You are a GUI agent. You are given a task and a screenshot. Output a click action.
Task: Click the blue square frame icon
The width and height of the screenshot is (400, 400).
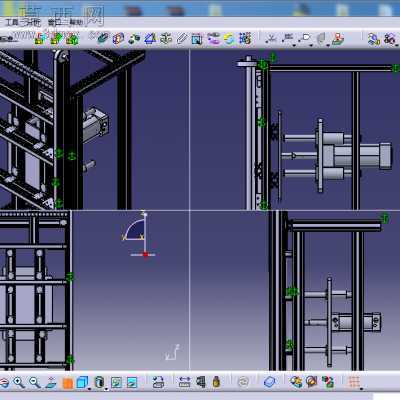(197, 39)
